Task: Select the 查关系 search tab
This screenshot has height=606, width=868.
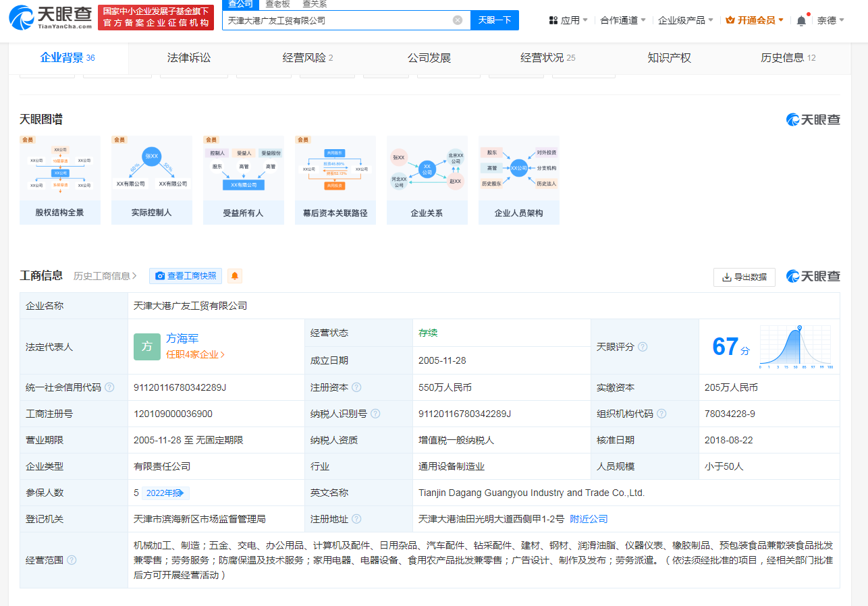Action: pyautogui.click(x=315, y=4)
